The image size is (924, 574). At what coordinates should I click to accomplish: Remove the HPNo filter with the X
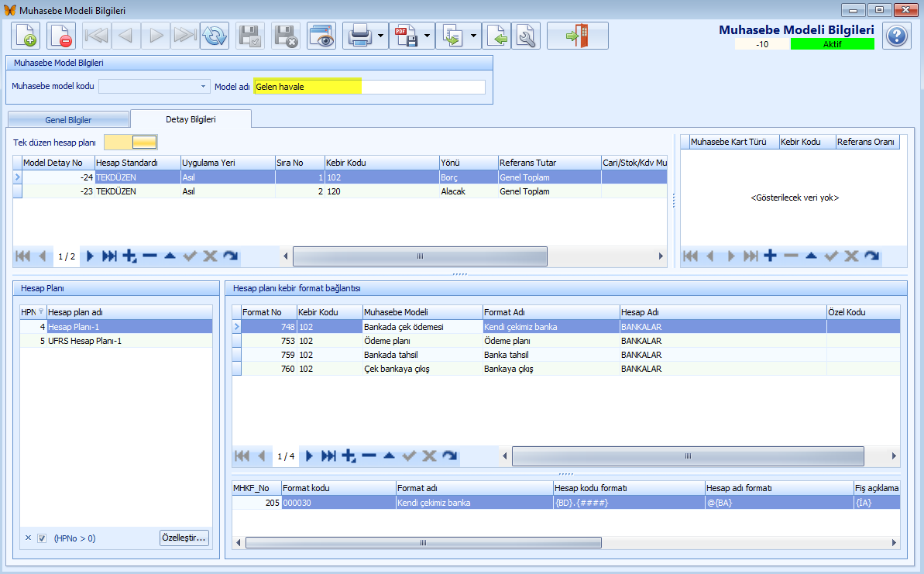[29, 538]
